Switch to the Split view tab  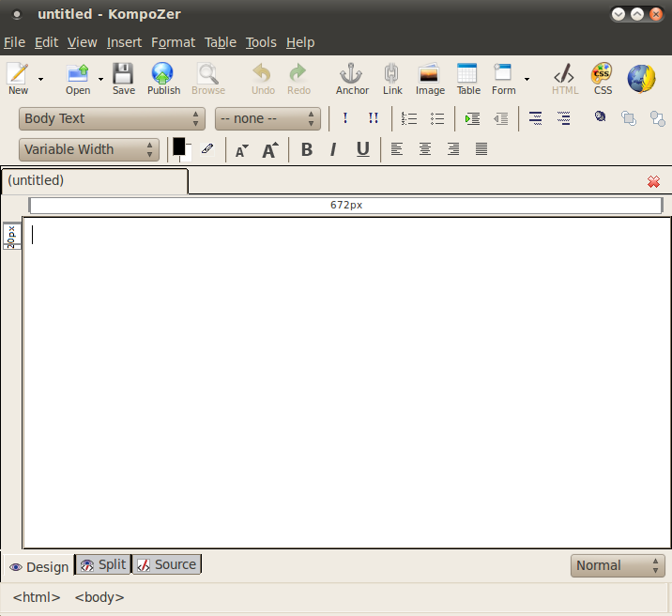point(103,564)
